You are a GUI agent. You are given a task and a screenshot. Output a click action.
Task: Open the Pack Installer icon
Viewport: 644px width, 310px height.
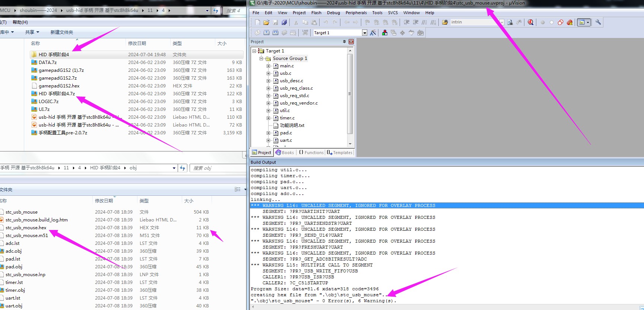click(x=421, y=33)
